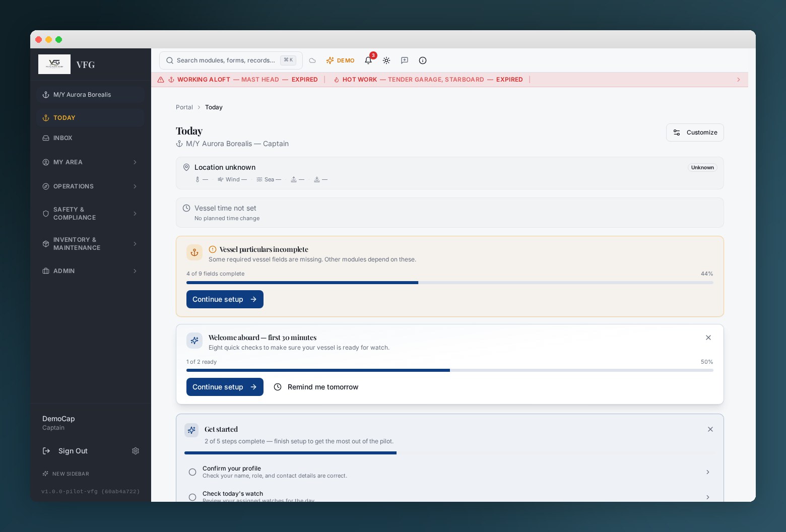Screen dimensions: 786x532
Task: Click the briefcase icon beside ADMIN
Action: coord(46,271)
